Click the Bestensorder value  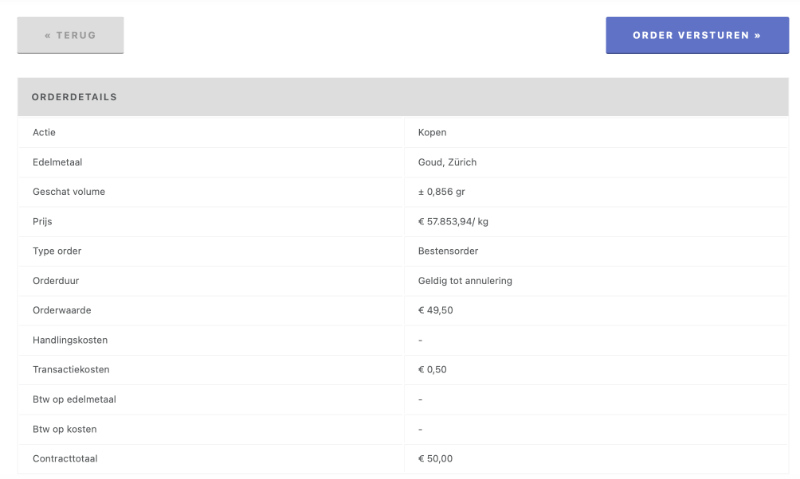448,251
